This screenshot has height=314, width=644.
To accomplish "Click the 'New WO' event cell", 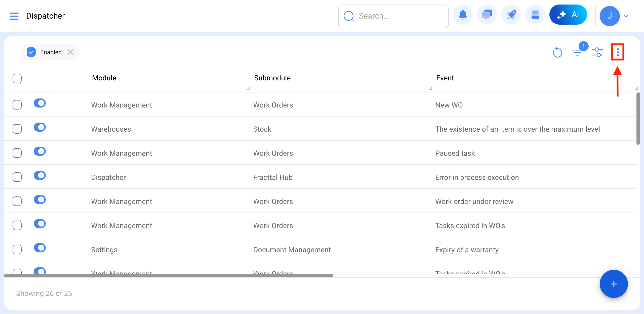I will (449, 105).
